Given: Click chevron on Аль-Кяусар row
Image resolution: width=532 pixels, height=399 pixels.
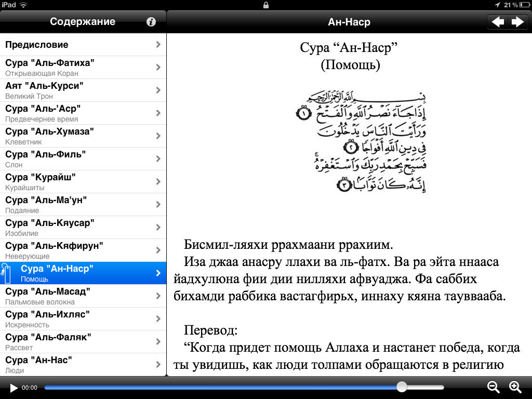Looking at the screenshot, I should [x=158, y=228].
